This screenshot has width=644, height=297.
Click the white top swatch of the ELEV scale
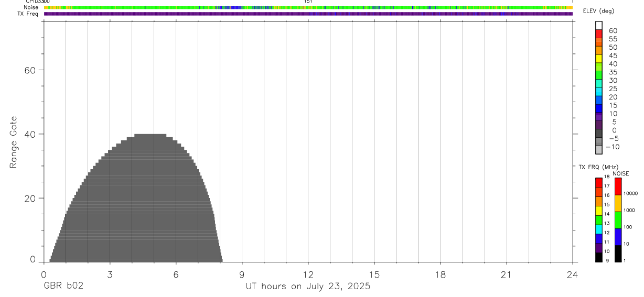599,25
